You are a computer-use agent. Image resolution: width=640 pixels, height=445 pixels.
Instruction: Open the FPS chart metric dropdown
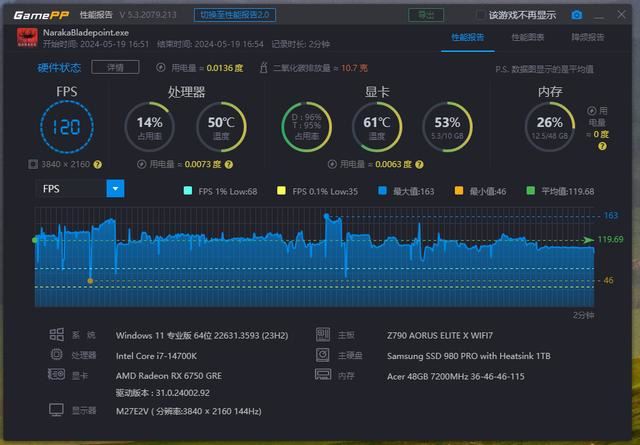(x=115, y=188)
